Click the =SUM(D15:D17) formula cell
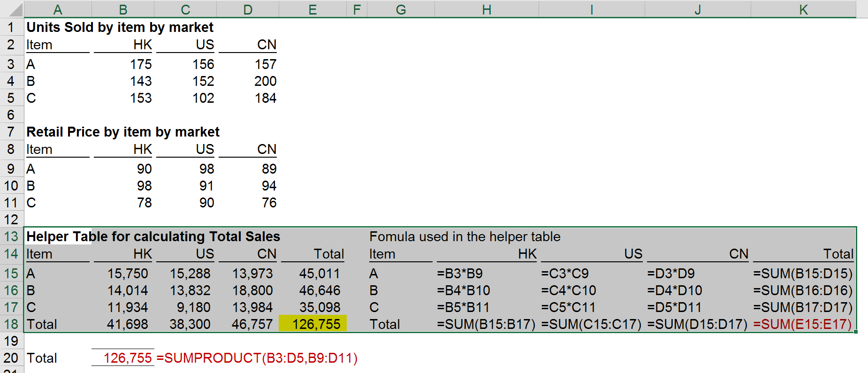This screenshot has width=868, height=373. pyautogui.click(x=697, y=324)
